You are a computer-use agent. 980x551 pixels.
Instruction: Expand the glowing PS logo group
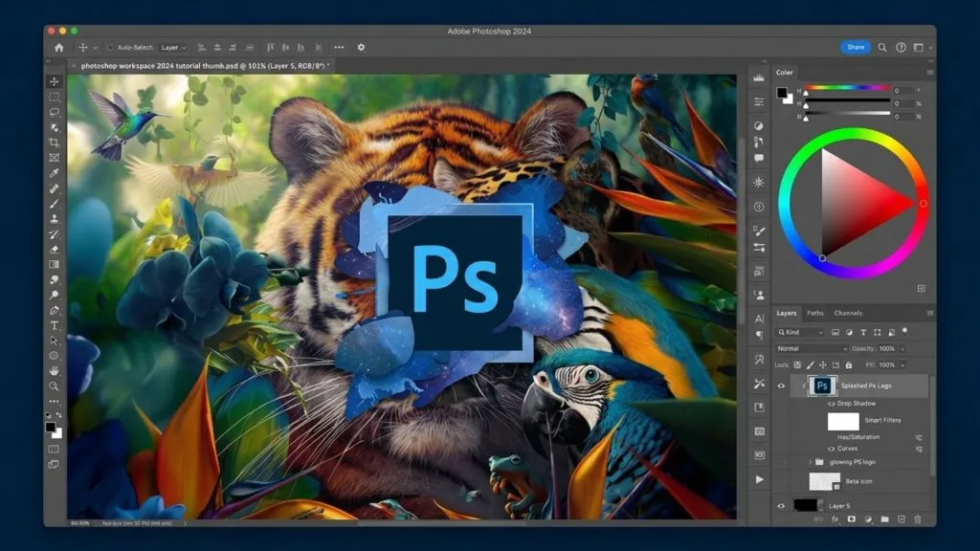pyautogui.click(x=810, y=462)
